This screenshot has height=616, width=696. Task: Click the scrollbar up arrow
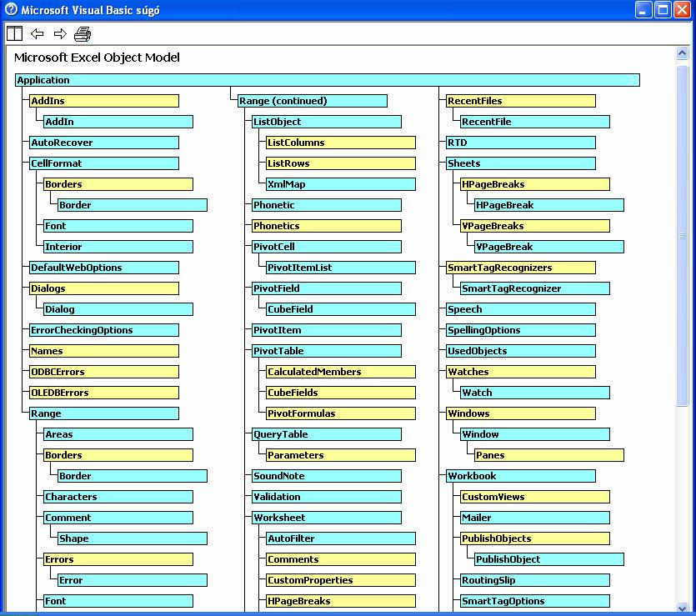click(x=682, y=53)
